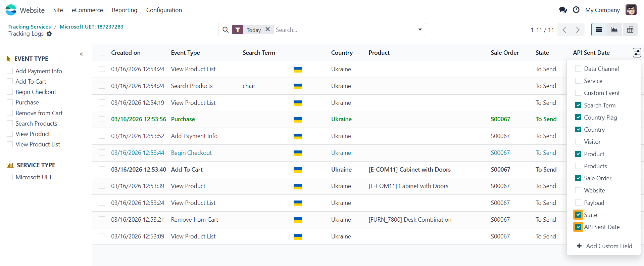This screenshot has width=644, height=266.
Task: Open the eCommerce menu
Action: coord(87,10)
